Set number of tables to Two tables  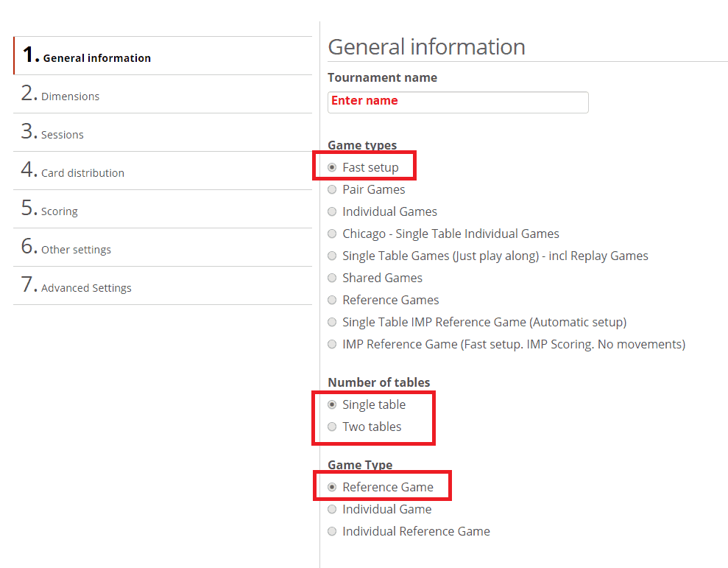[333, 427]
